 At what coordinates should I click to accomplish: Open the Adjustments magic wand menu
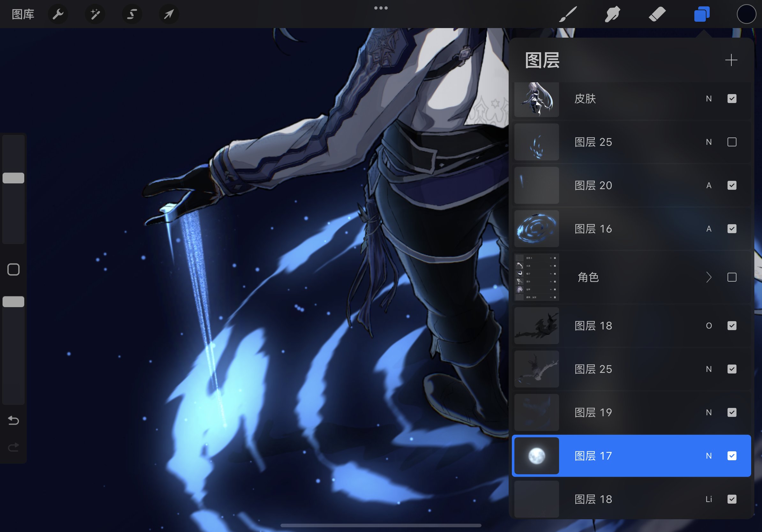pyautogui.click(x=95, y=14)
